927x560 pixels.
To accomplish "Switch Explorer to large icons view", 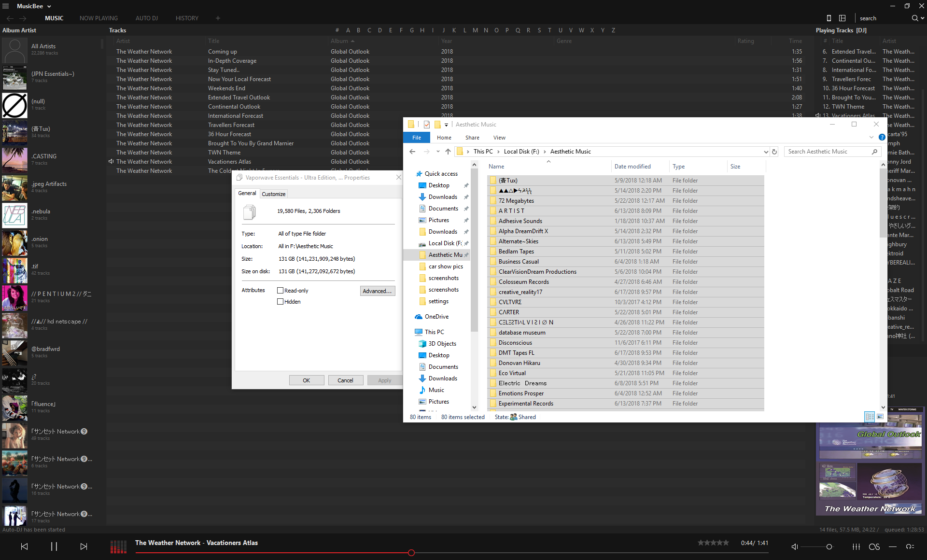I will (880, 417).
